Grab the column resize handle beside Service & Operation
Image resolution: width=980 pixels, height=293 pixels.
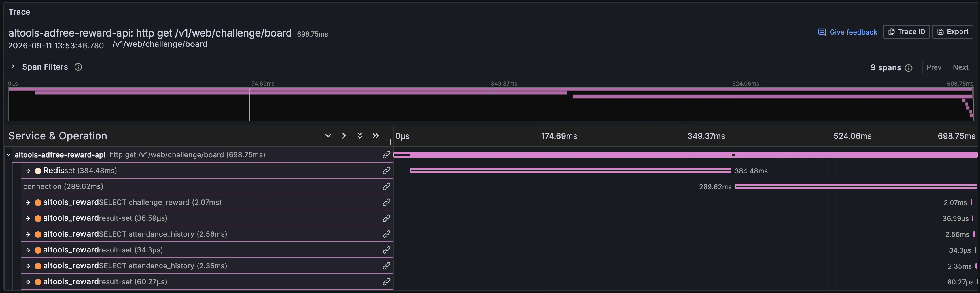[x=389, y=142]
